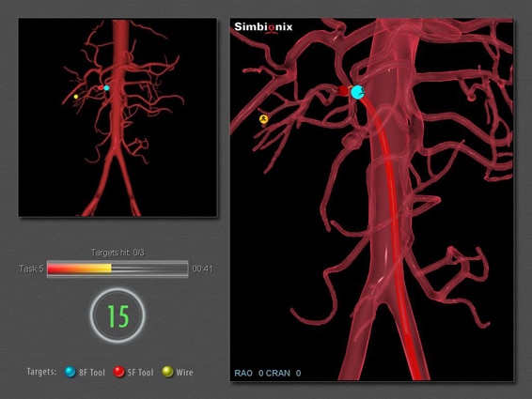This screenshot has width=532, height=399.
Task: Click the yellow Wire legend ball
Action: pos(167,372)
